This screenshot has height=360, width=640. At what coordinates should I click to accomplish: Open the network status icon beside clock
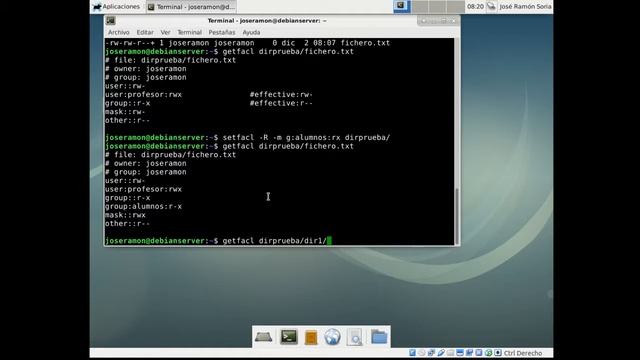click(491, 7)
